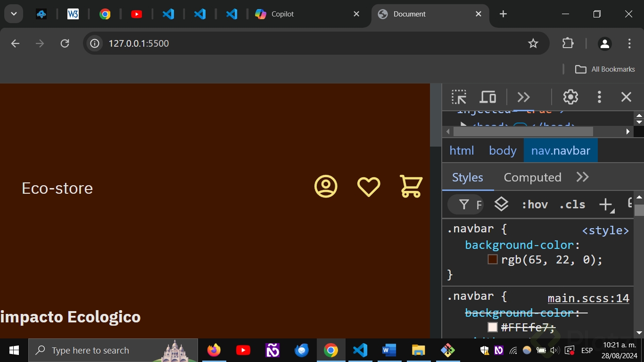Open Thunderbird from the taskbar
This screenshot has width=644, height=362.
point(302,350)
